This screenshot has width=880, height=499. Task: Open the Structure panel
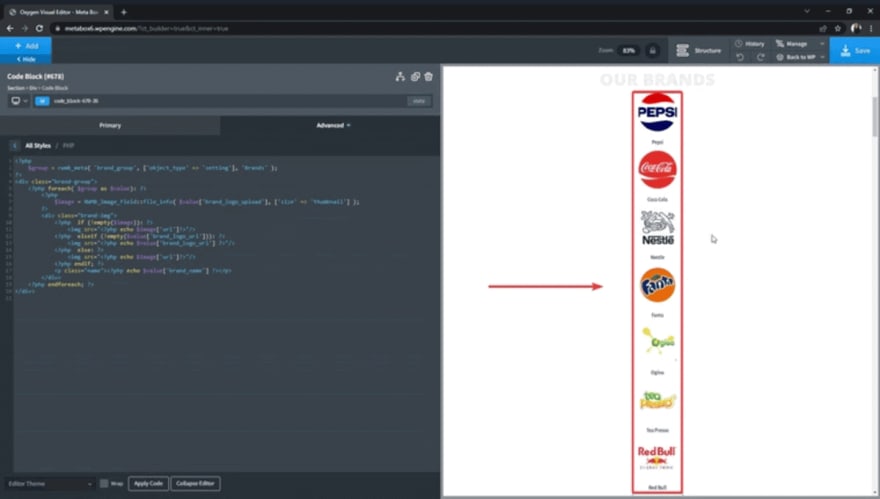coord(699,51)
